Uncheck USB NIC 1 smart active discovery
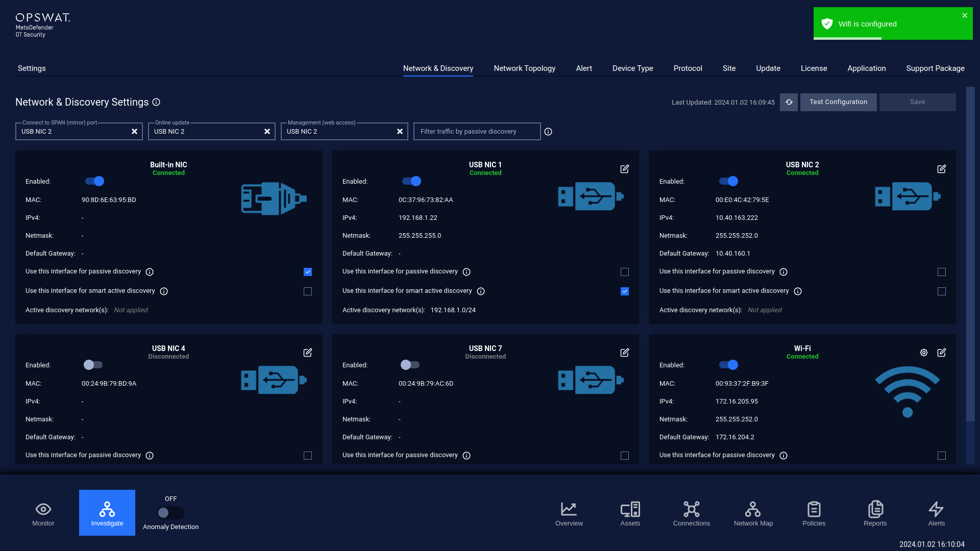The image size is (980, 551). [625, 291]
